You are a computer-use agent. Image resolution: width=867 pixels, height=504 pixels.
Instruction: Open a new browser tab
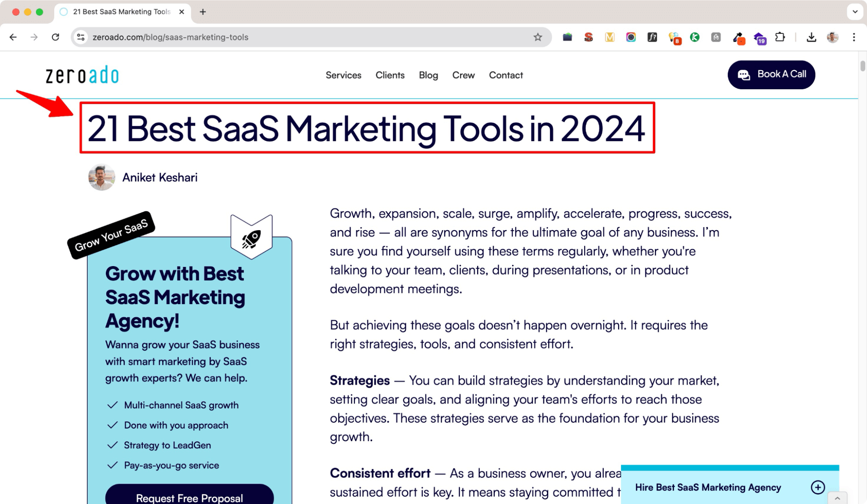(203, 12)
